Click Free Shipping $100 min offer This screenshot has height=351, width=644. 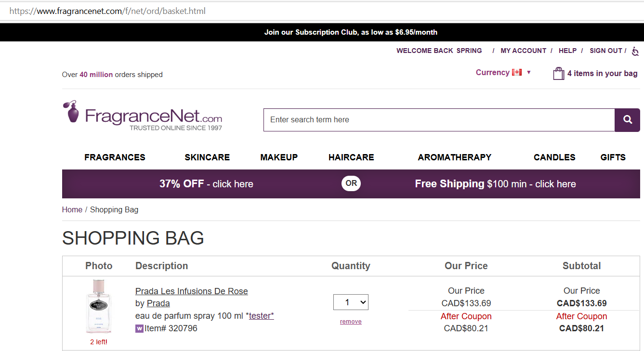click(x=495, y=184)
